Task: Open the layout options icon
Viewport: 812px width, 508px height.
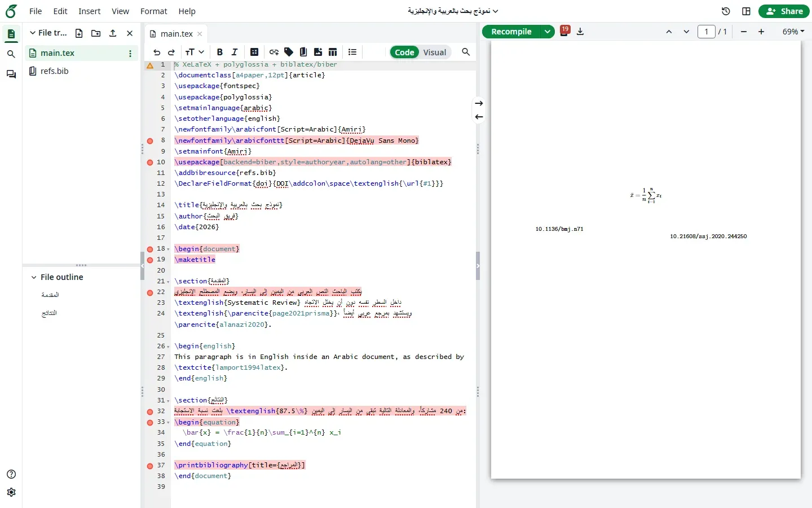Action: click(746, 11)
